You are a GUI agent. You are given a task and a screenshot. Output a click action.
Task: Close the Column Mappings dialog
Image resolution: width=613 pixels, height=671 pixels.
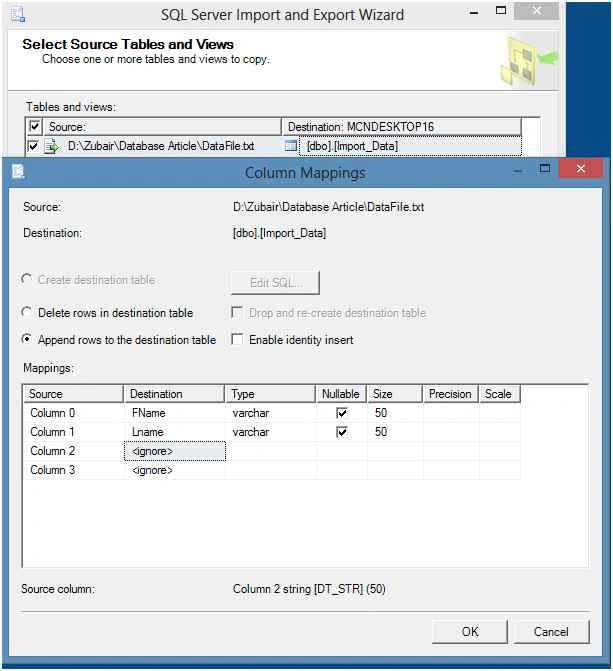(x=580, y=168)
